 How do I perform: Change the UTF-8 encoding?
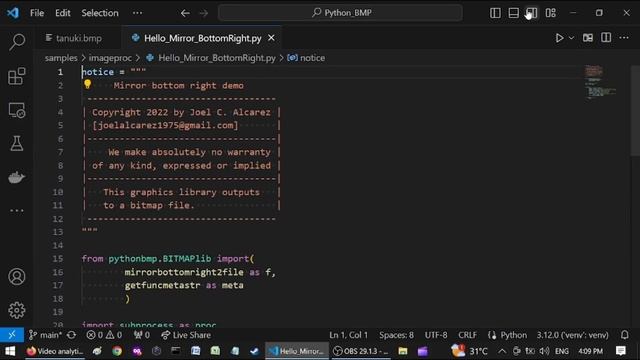(x=436, y=335)
